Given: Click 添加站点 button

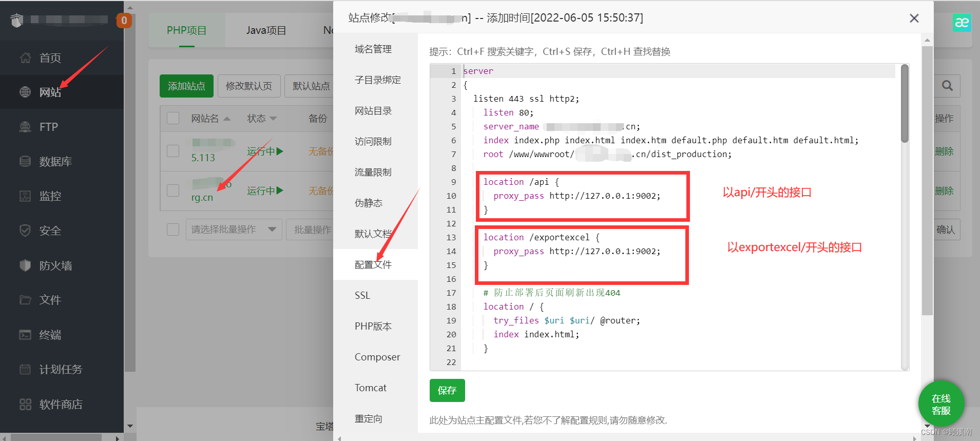Looking at the screenshot, I should point(186,86).
